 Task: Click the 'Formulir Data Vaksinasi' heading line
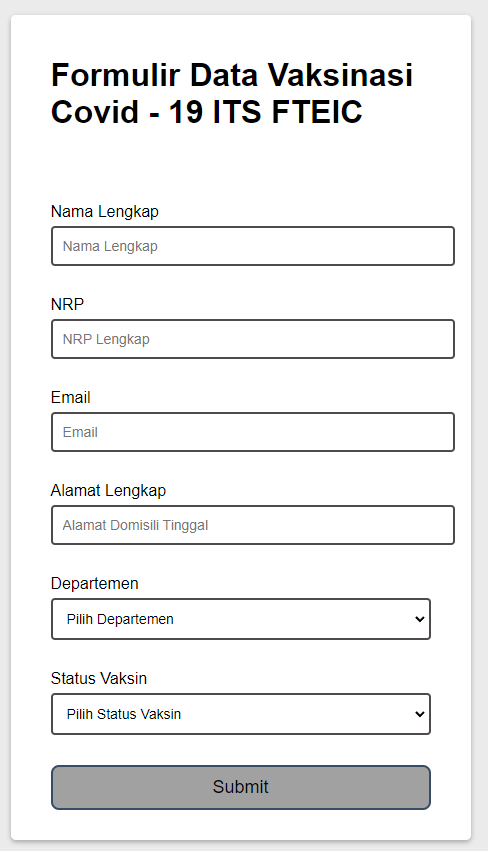232,74
